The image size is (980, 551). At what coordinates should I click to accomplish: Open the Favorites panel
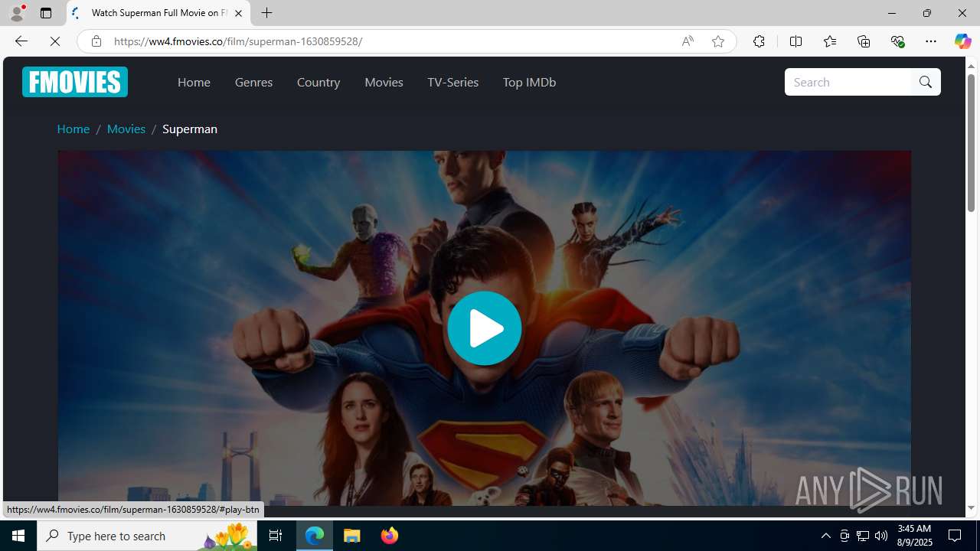click(x=829, y=41)
